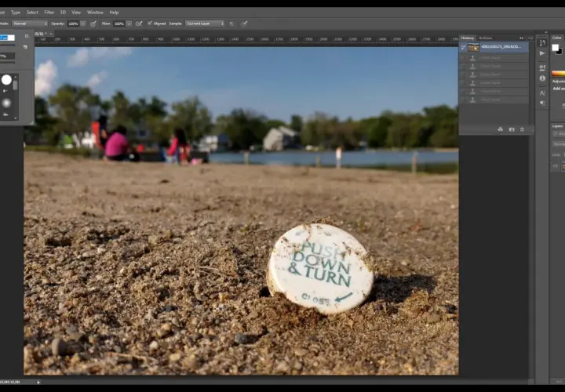The height and width of the screenshot is (392, 565).
Task: Uncheck the Aligned checkbox
Action: (150, 24)
